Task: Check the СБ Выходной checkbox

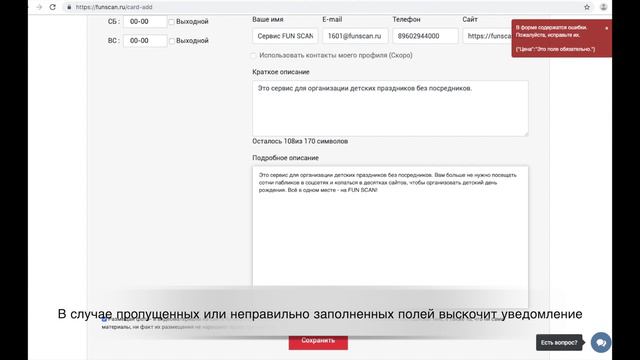Action: click(172, 22)
